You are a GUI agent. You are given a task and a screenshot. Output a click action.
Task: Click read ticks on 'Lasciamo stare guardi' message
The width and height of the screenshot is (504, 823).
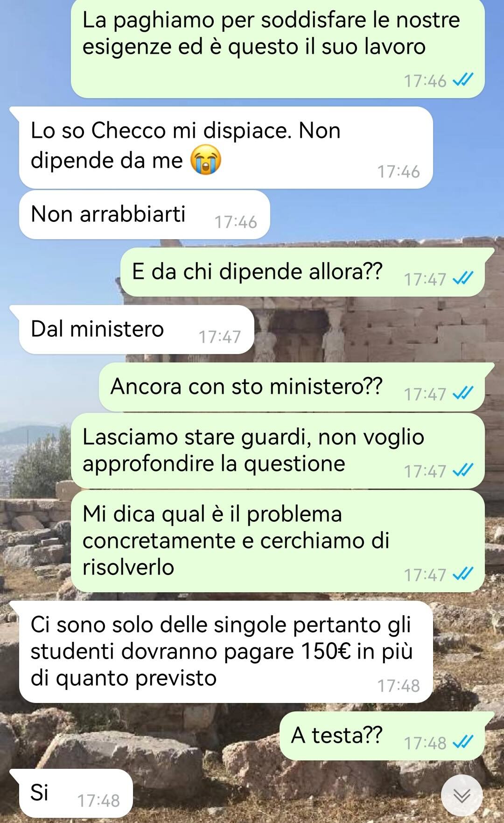point(463,470)
